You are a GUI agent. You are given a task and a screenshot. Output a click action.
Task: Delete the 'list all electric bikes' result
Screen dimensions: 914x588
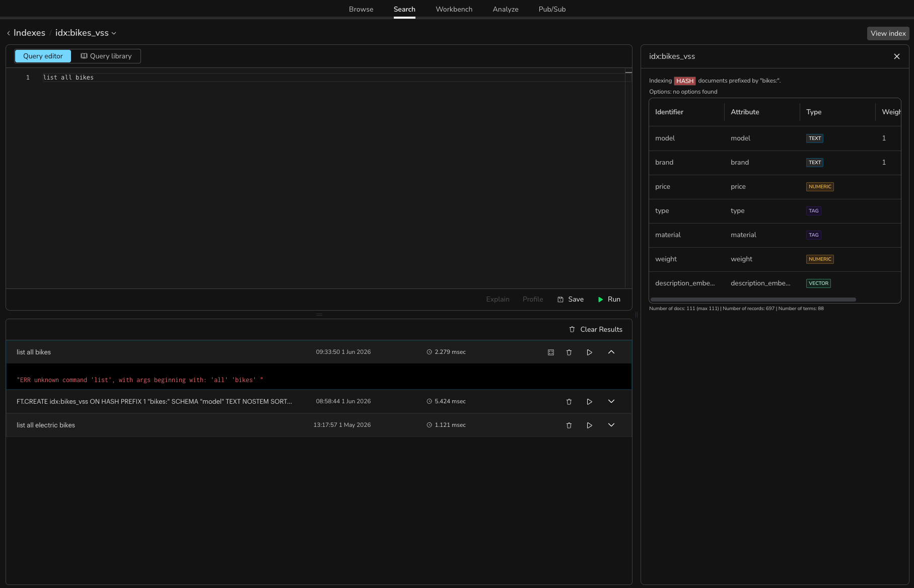pos(569,425)
